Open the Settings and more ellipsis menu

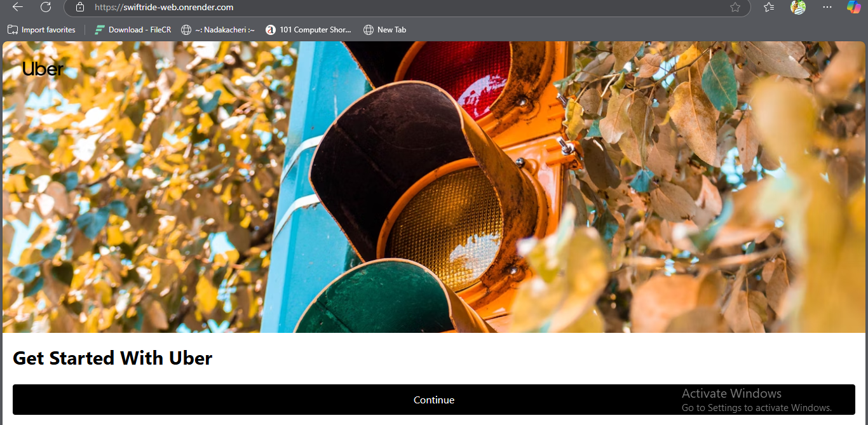pos(827,7)
